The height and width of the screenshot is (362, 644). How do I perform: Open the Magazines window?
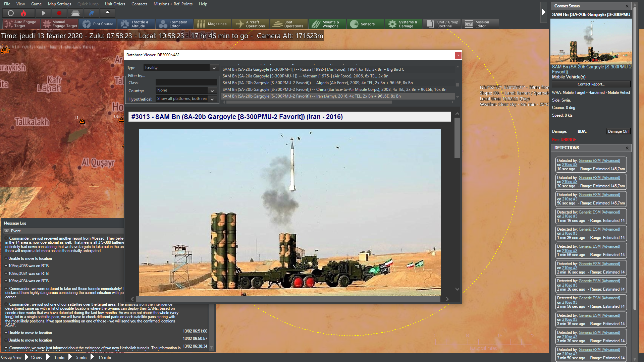coord(213,24)
